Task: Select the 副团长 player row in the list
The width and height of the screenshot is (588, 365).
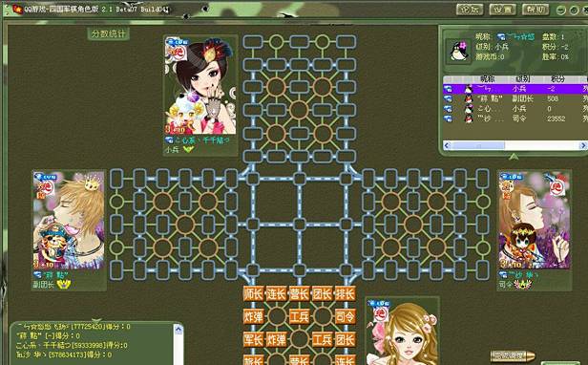Action: 515,98
